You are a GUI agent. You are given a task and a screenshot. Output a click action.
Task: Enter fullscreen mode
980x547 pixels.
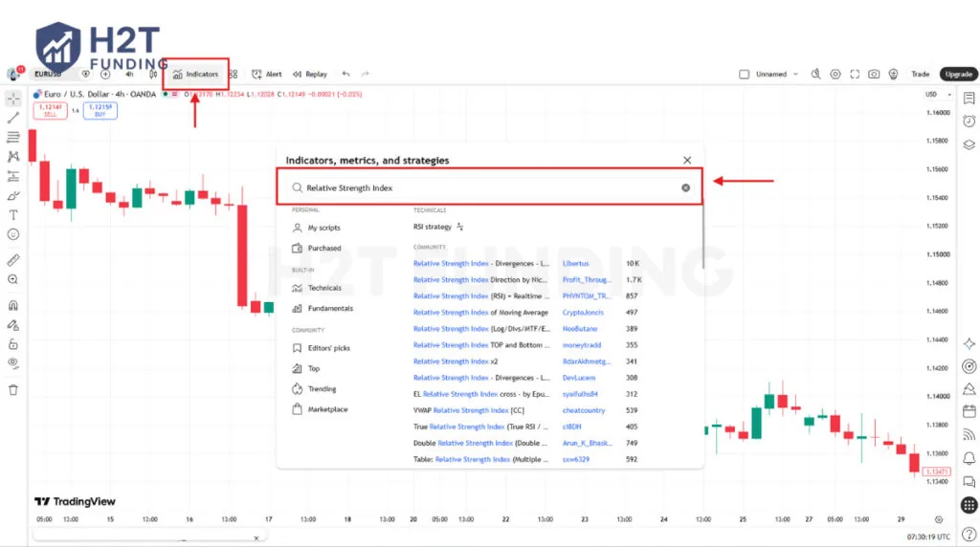click(x=855, y=75)
